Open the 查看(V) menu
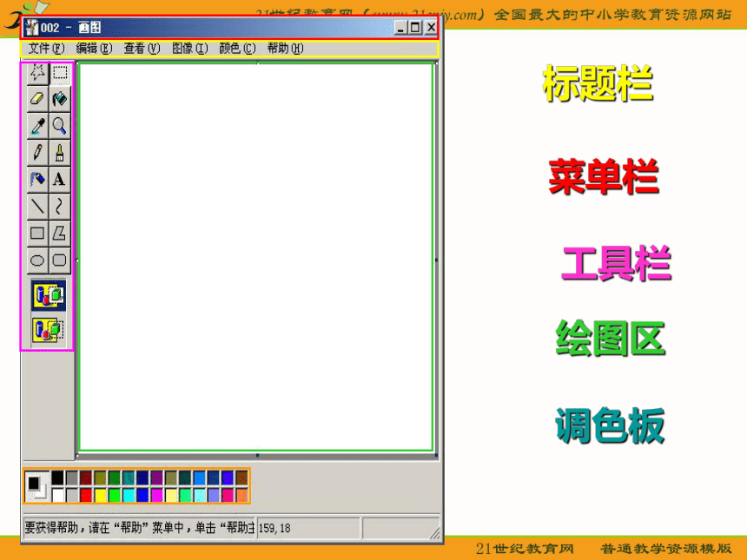Viewport: 747px width, 560px height. click(x=142, y=49)
